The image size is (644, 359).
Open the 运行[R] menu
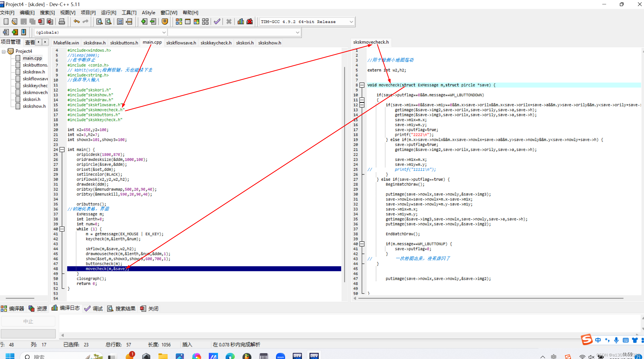(x=108, y=12)
